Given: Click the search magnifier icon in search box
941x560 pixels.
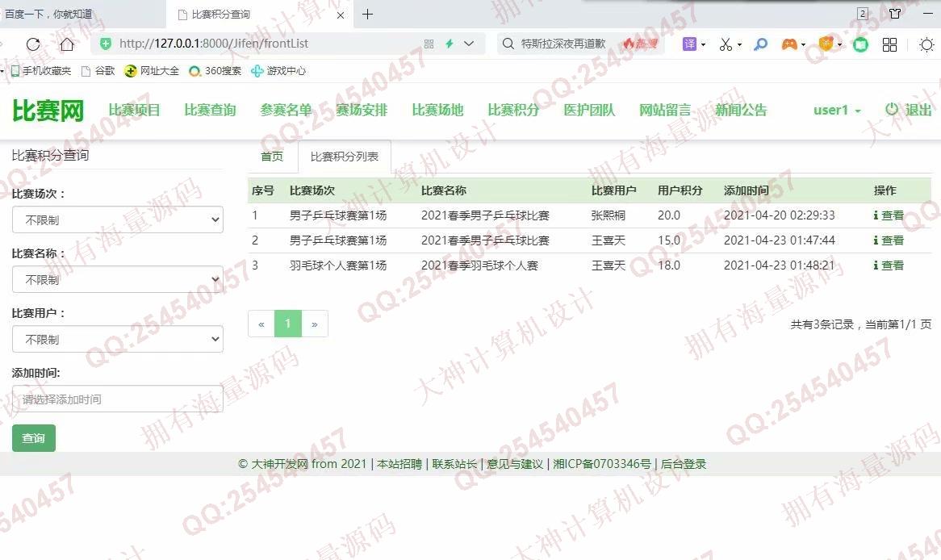Looking at the screenshot, I should (x=508, y=44).
